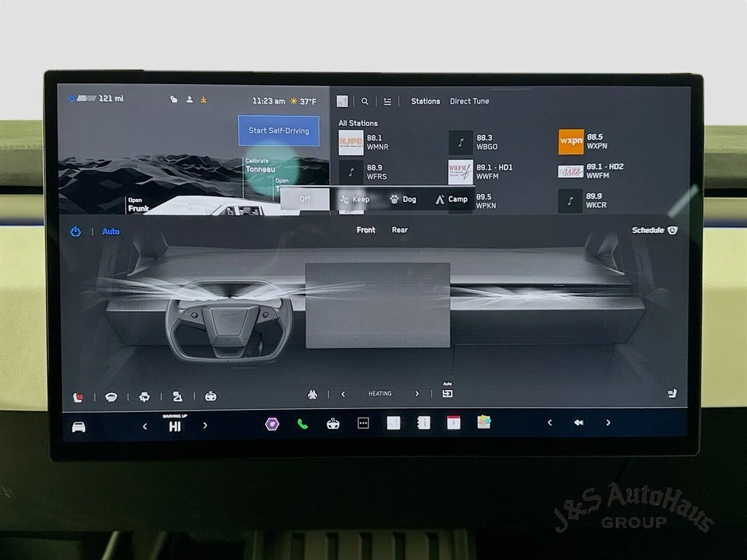
Task: Toggle Auto climate mode
Action: 111,232
